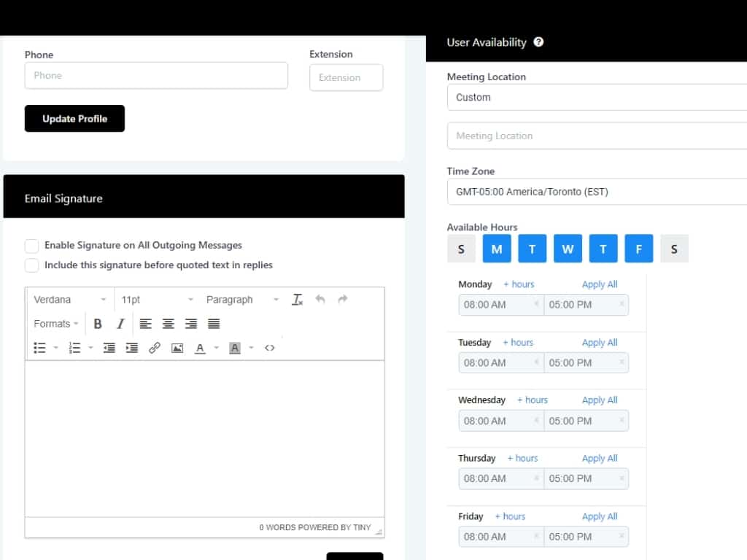Viewport: 747px width, 560px height.
Task: Click the clear formatting icon
Action: [x=297, y=300]
